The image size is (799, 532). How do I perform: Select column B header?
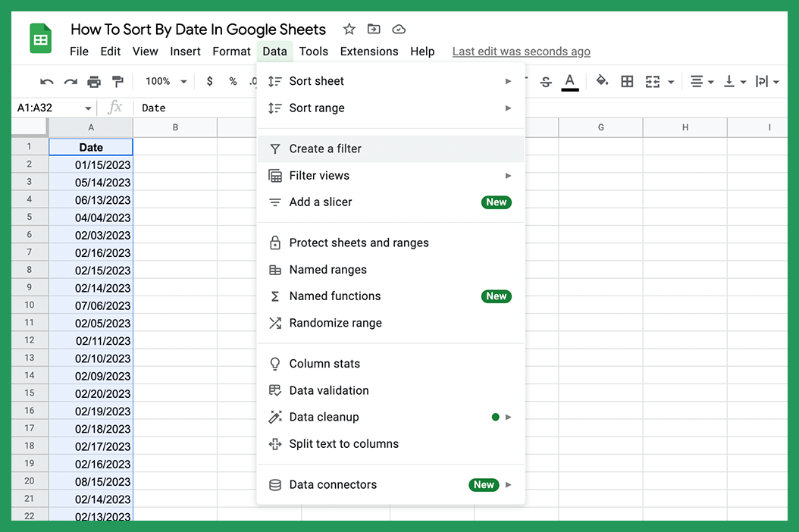[175, 127]
